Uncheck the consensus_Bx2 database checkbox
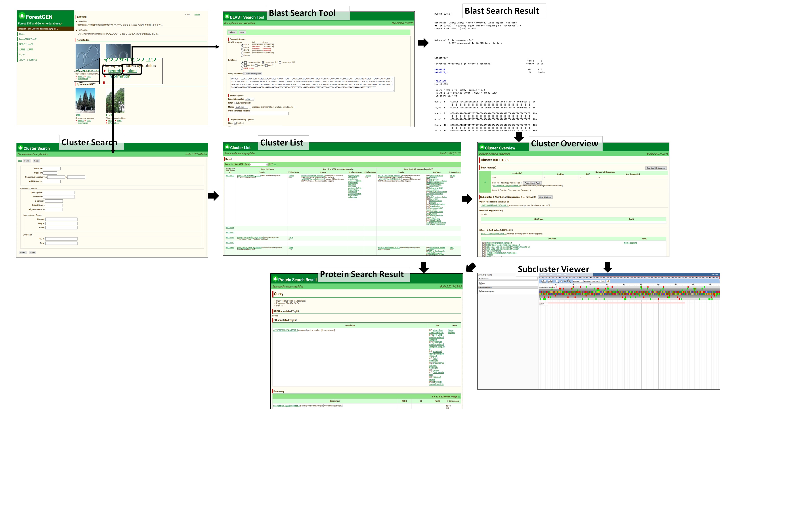 coord(264,62)
